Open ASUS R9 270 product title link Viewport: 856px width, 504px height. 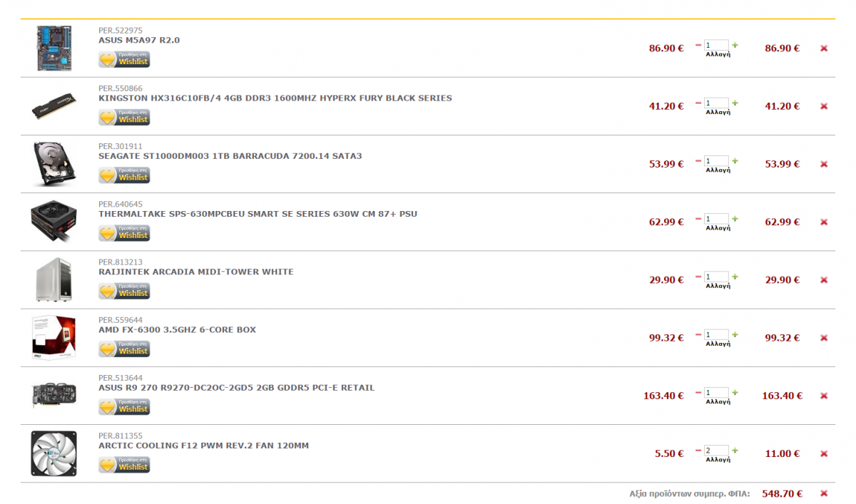pos(236,388)
